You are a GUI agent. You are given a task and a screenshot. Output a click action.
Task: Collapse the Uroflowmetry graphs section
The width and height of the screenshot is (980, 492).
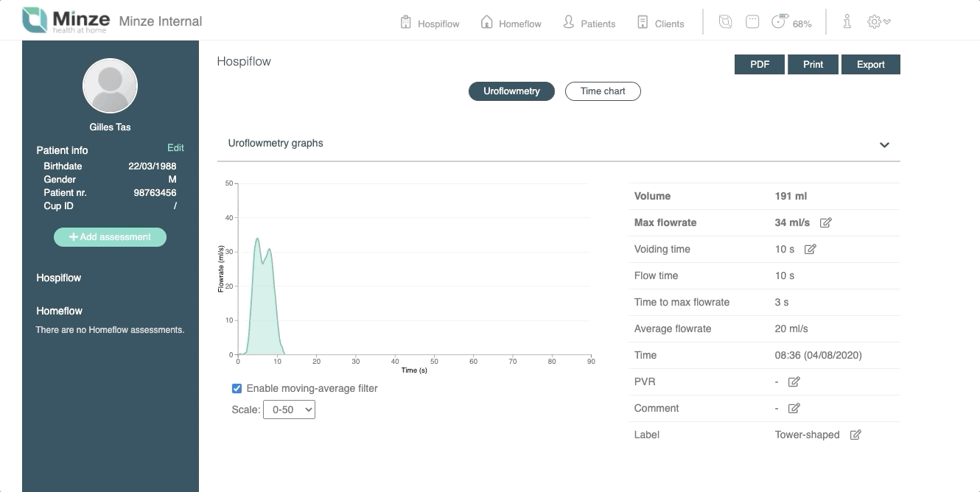(884, 144)
